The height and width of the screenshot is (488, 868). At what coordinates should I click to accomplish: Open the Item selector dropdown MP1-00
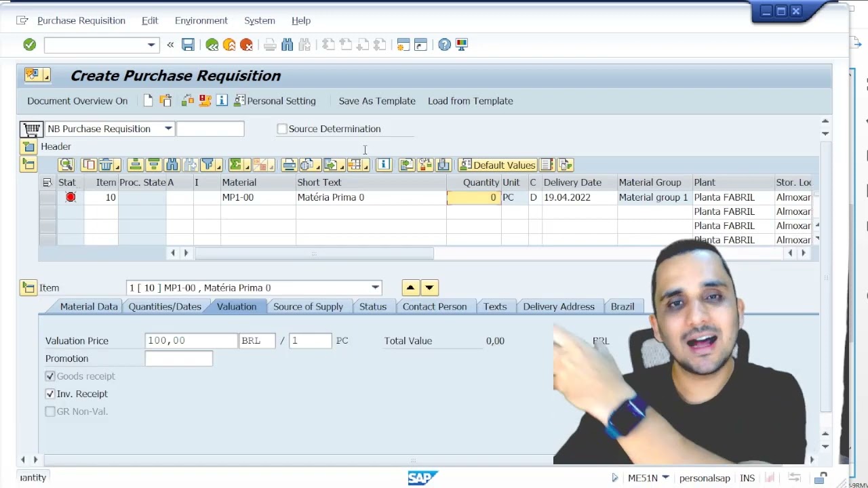click(375, 288)
